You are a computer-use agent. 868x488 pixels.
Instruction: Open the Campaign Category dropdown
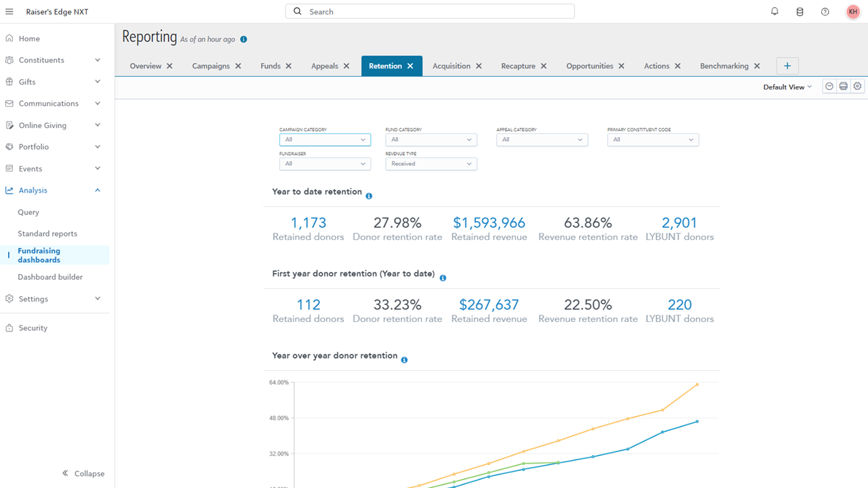[325, 140]
